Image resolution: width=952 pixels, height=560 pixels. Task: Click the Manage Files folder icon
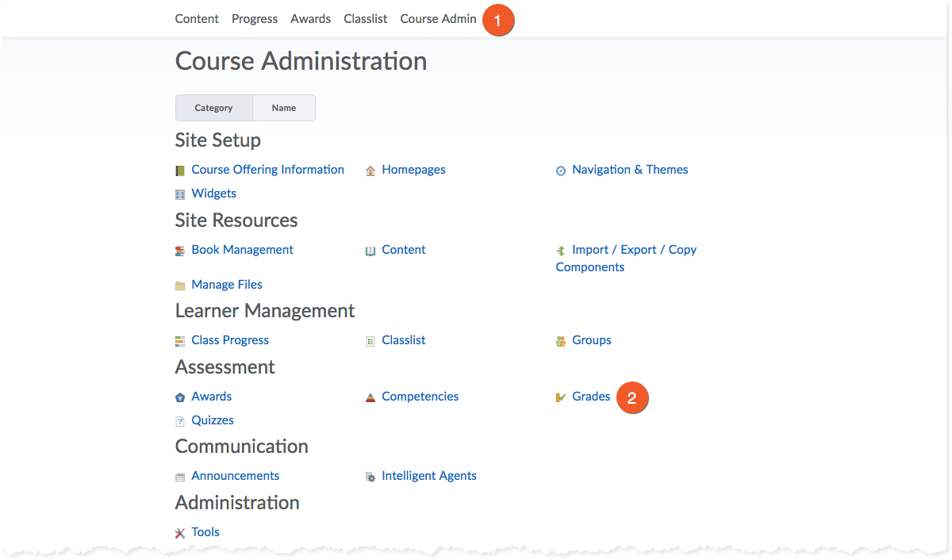(180, 286)
